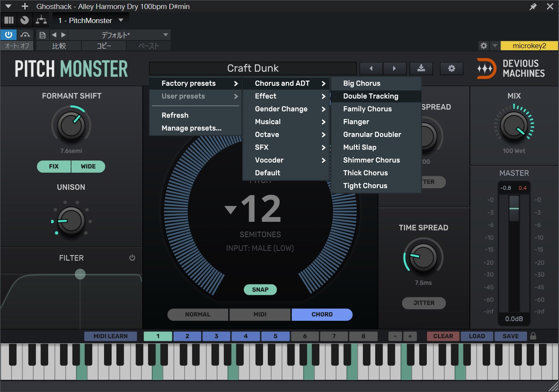The width and height of the screenshot is (559, 392).
Task: Enable WIDE formant mode
Action: coord(88,166)
